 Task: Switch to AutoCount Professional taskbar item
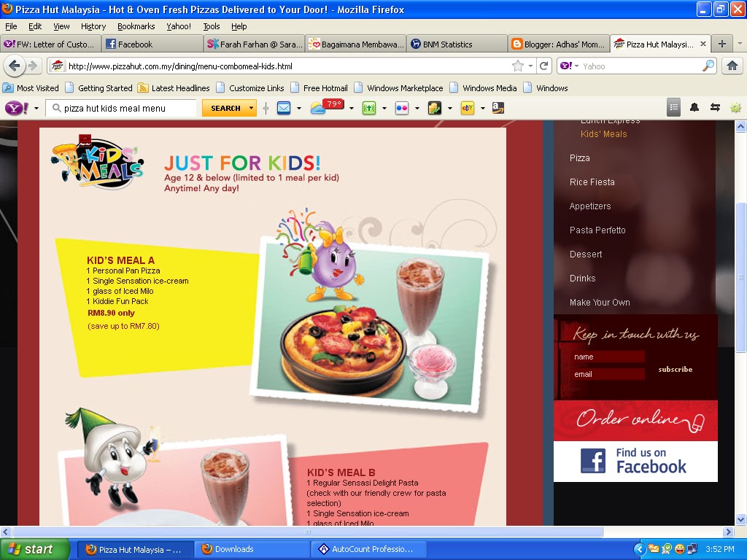[368, 549]
